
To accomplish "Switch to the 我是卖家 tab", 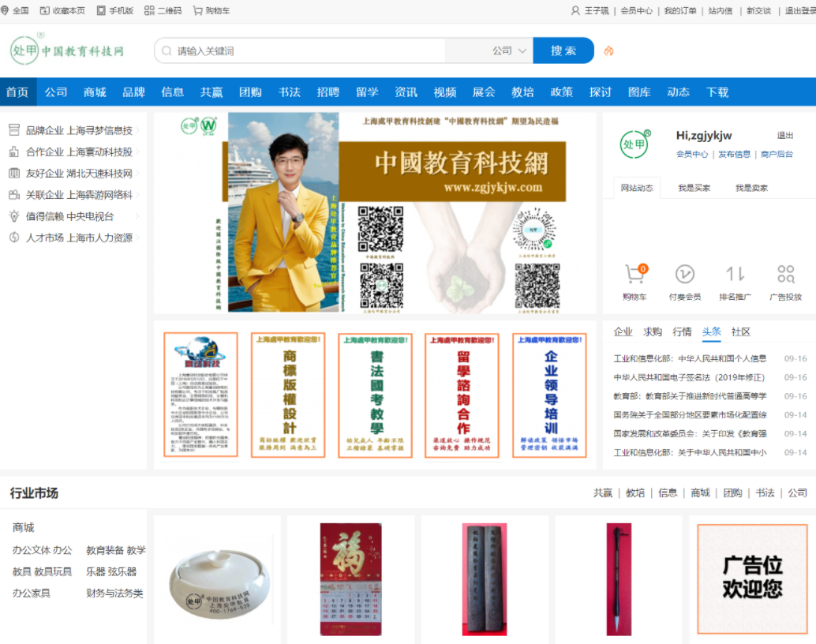I will click(x=751, y=188).
